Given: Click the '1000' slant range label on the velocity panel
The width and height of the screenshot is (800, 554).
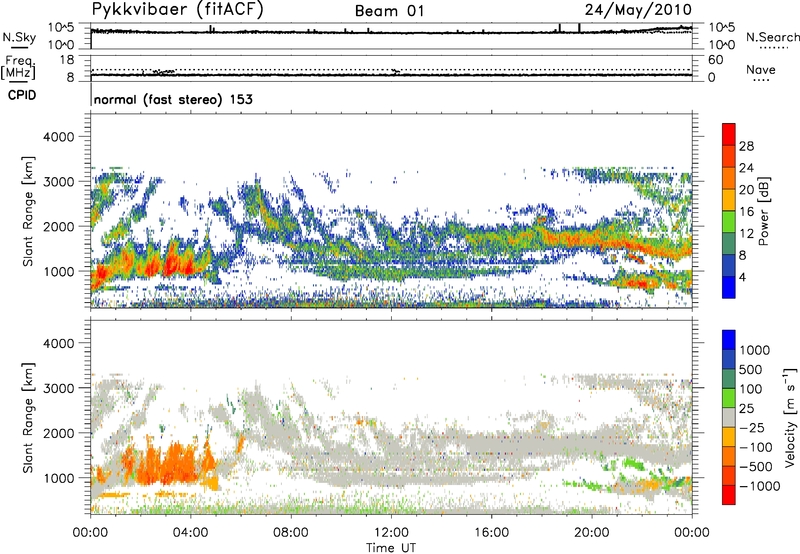Looking at the screenshot, I should click(x=59, y=478).
